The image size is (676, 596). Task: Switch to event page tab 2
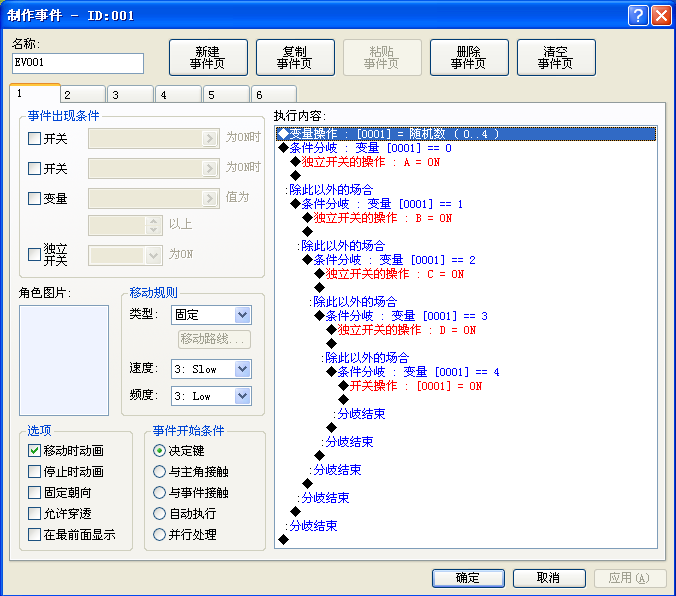[83, 94]
